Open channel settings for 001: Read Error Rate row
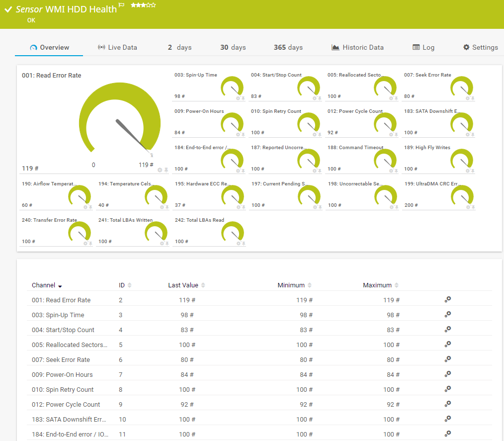 [447, 299]
